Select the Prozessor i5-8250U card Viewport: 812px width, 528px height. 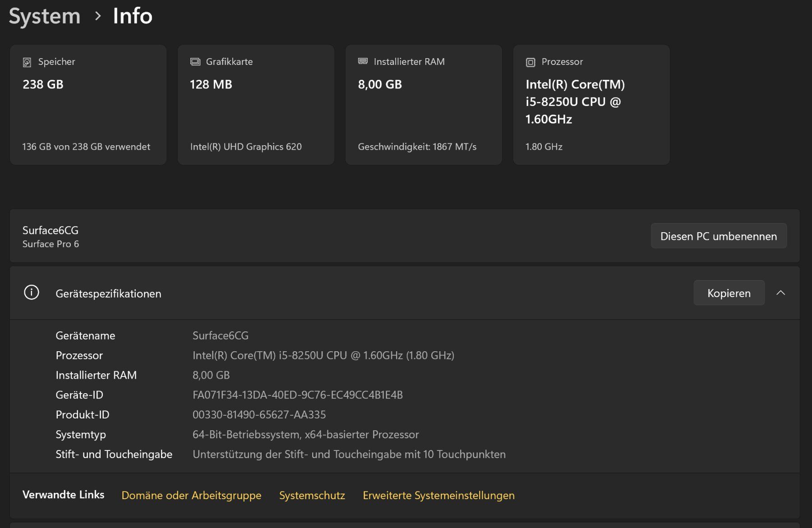pyautogui.click(x=591, y=105)
